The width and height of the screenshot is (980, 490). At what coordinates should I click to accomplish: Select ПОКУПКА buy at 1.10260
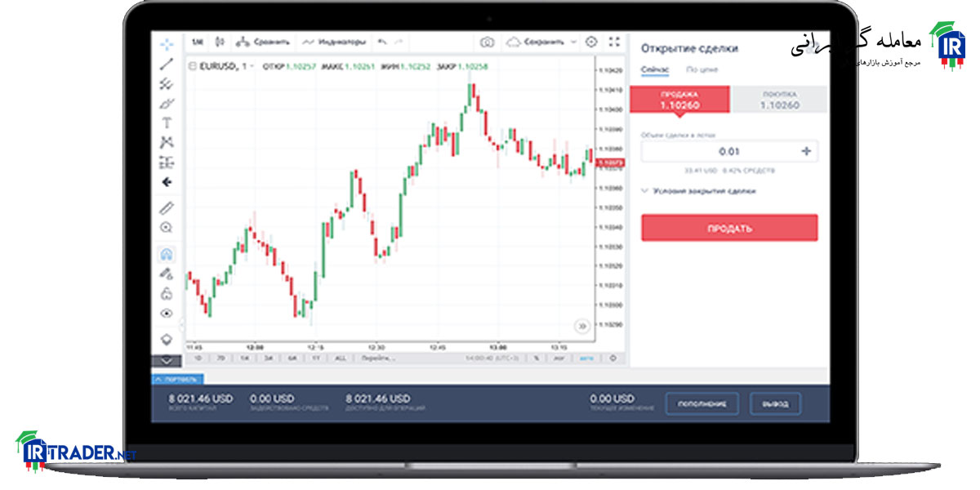tap(779, 100)
